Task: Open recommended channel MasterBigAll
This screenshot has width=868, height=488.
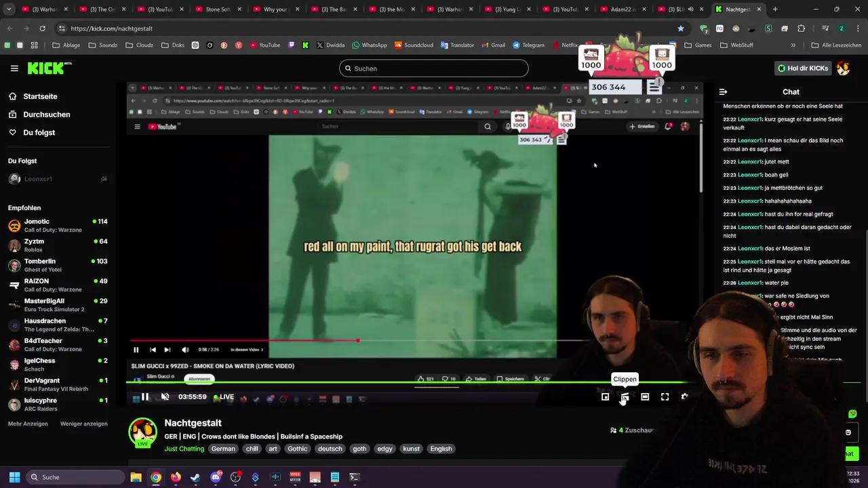Action: point(58,305)
